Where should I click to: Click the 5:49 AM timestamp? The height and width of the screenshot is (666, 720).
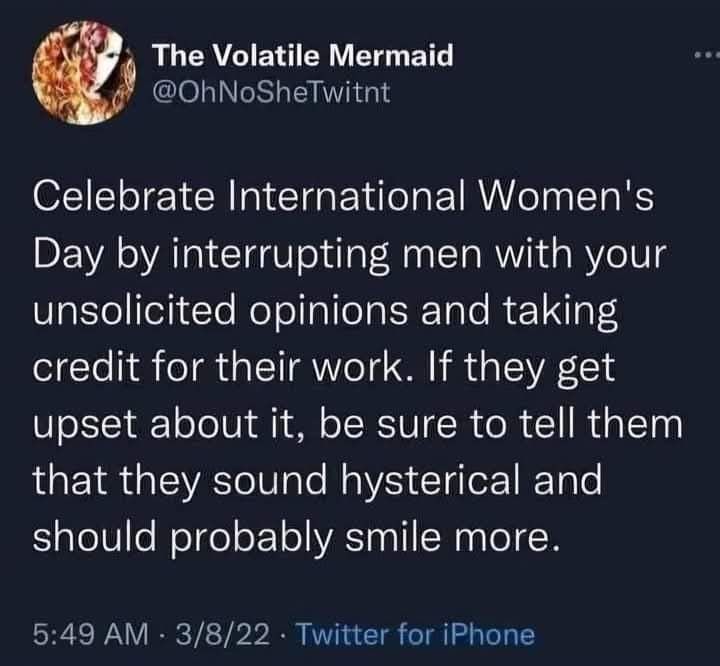pos(88,633)
